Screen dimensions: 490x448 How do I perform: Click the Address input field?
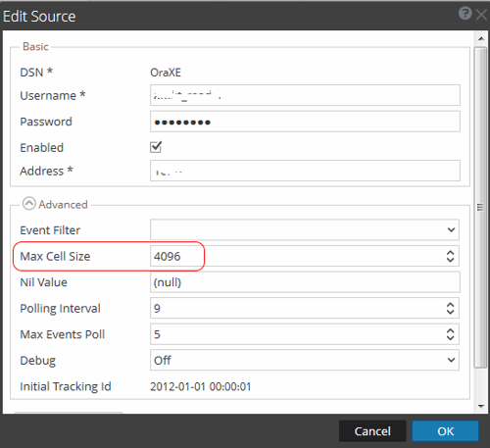click(305, 171)
